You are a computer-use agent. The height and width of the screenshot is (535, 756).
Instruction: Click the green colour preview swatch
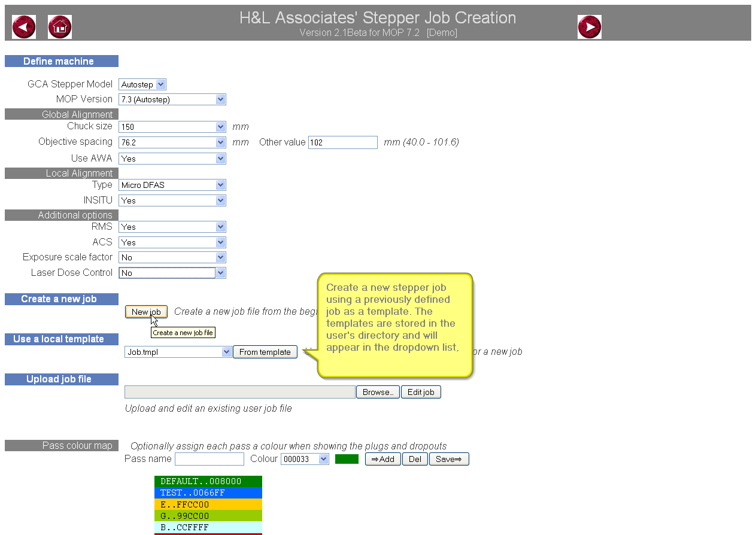tap(347, 459)
